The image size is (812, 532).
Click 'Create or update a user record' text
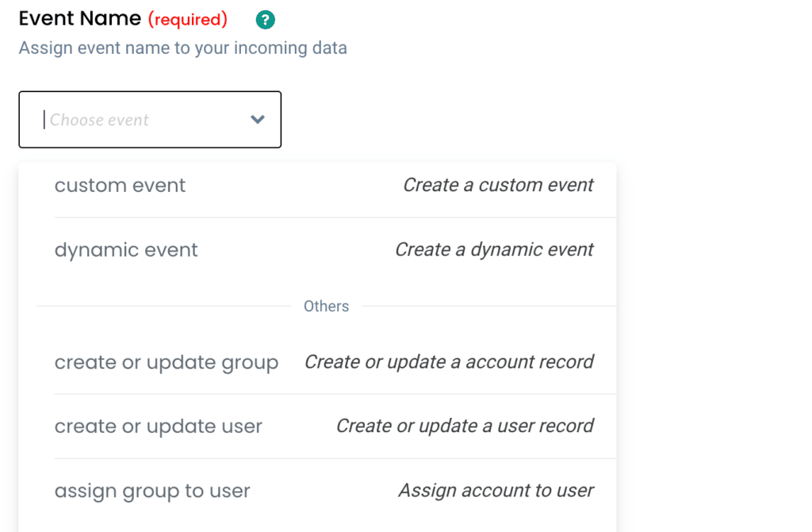tap(465, 427)
